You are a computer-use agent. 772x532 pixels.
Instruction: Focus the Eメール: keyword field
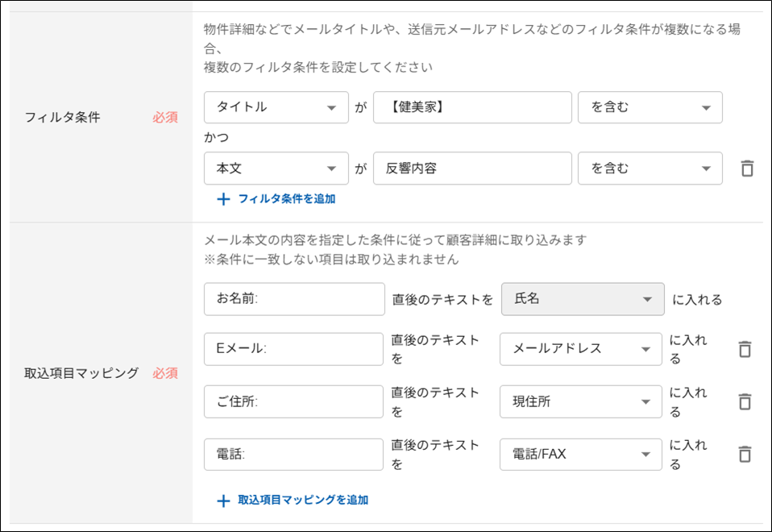point(293,349)
